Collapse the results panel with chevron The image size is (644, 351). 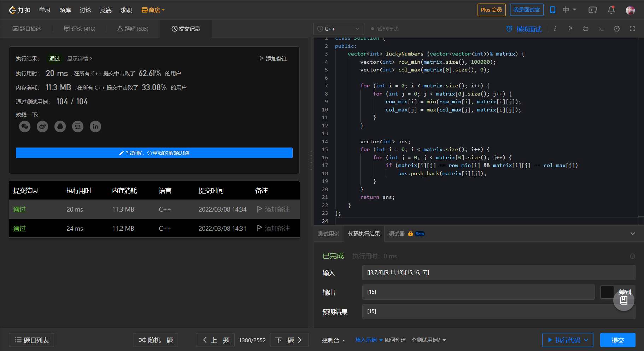(633, 234)
